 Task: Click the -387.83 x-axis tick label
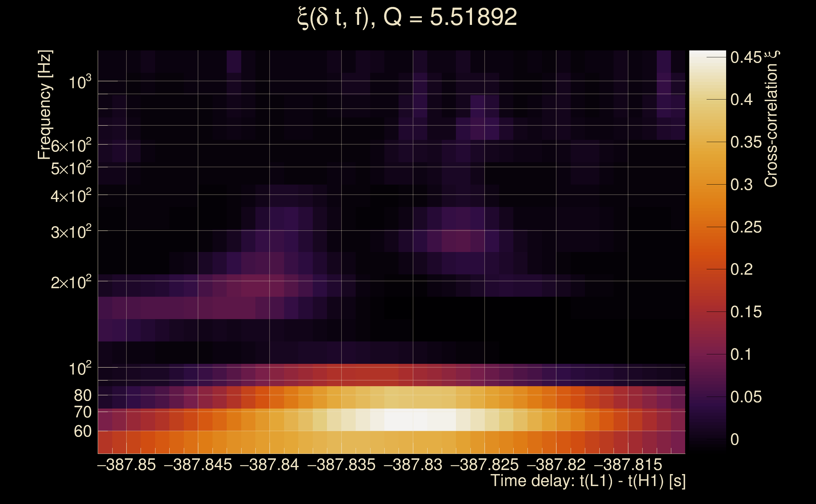click(413, 465)
